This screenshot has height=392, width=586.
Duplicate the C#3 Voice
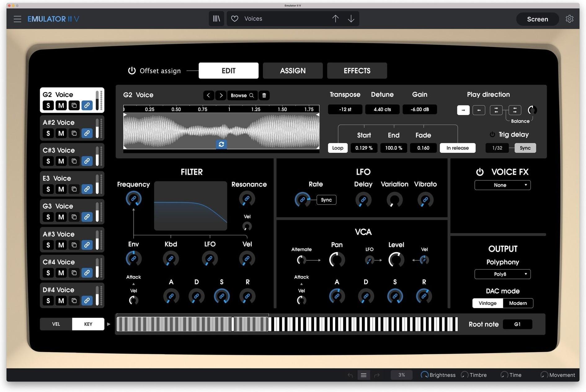[74, 161]
